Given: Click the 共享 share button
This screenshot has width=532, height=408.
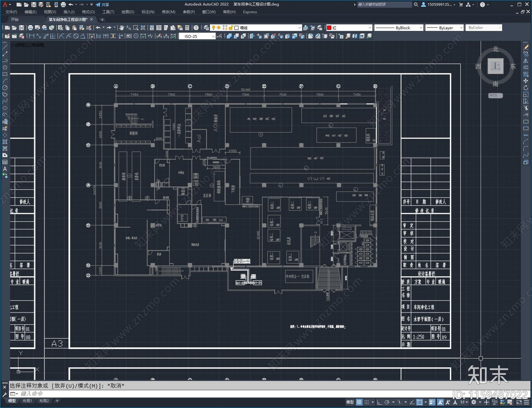Looking at the screenshot, I should coord(102,5).
